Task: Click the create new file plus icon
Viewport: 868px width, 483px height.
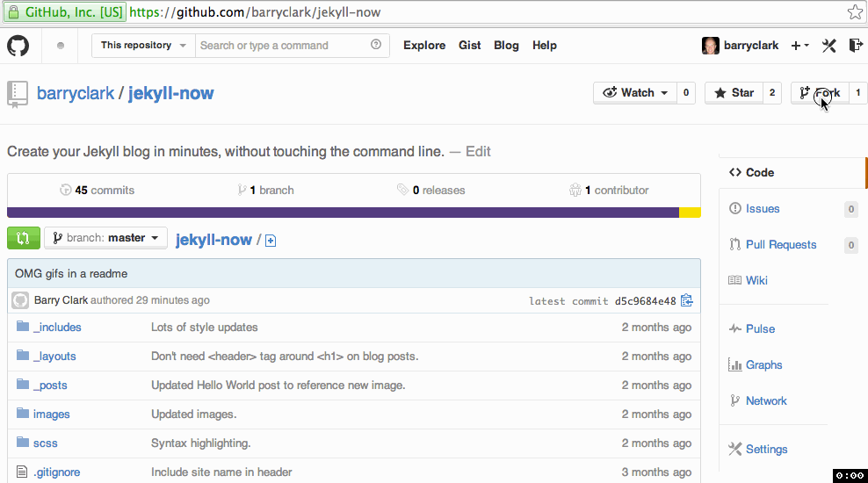Action: click(271, 241)
